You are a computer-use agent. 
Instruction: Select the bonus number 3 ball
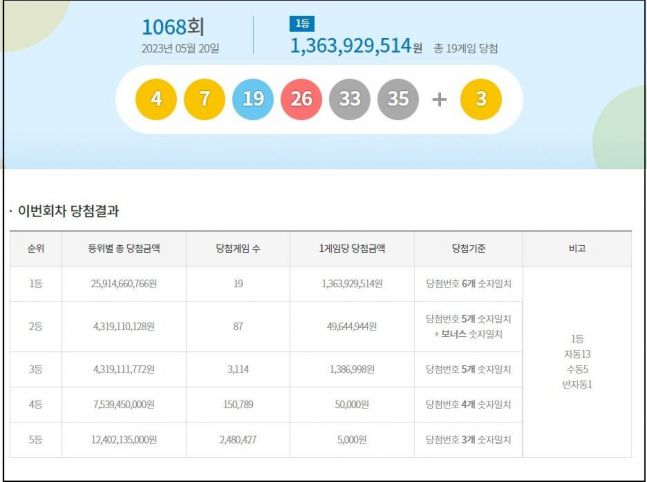[x=480, y=100]
